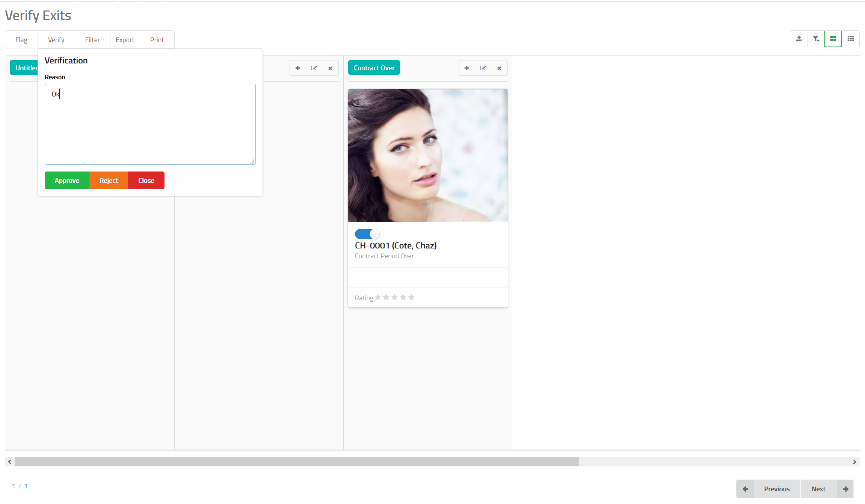Edit the Untitled column

[x=314, y=68]
